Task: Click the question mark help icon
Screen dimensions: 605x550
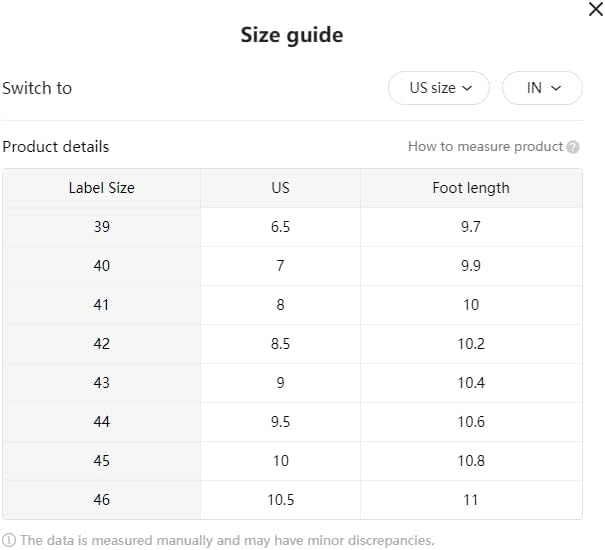Action: pyautogui.click(x=573, y=147)
